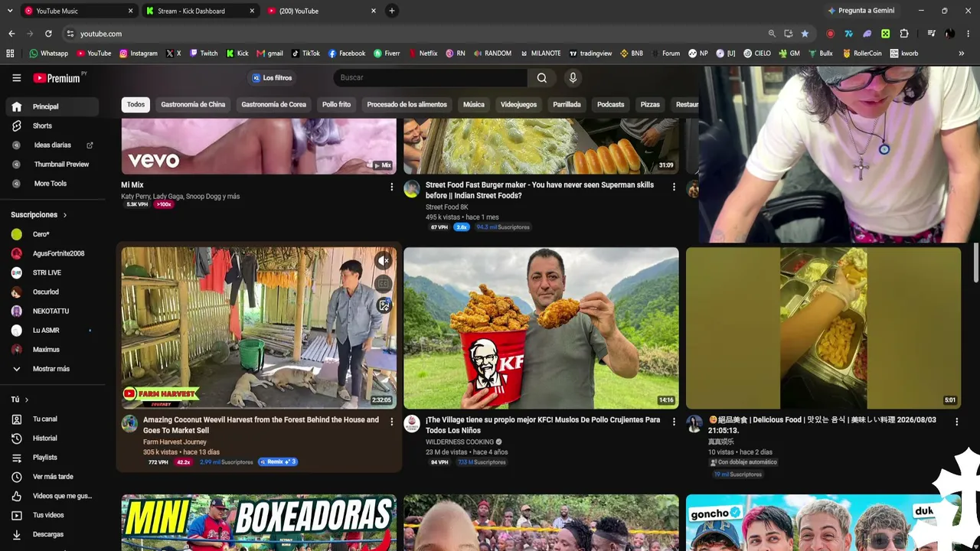The height and width of the screenshot is (551, 980).
Task: Open options for the Delicious Food video
Action: (x=956, y=422)
